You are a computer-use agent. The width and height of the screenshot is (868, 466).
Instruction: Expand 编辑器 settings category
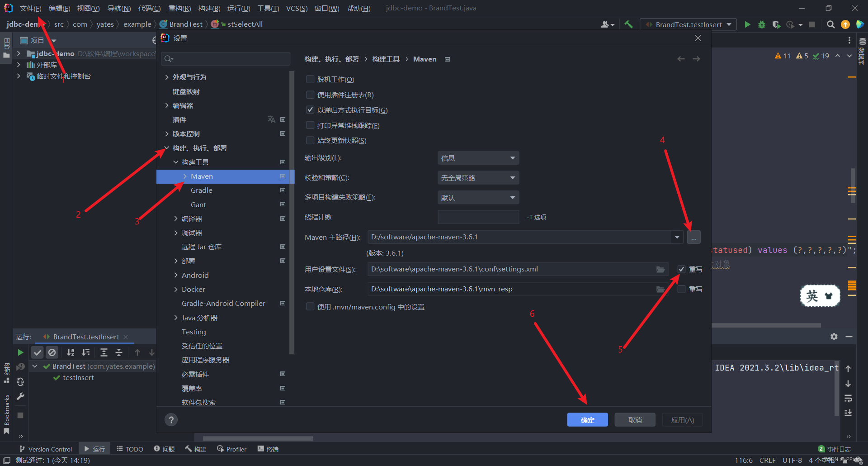coord(167,105)
